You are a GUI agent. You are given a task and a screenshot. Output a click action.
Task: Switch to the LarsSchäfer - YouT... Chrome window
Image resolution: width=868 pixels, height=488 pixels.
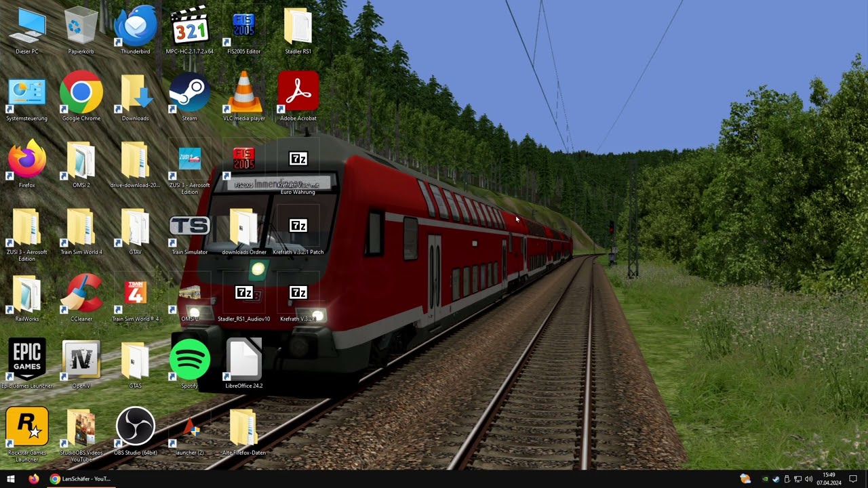[81, 479]
